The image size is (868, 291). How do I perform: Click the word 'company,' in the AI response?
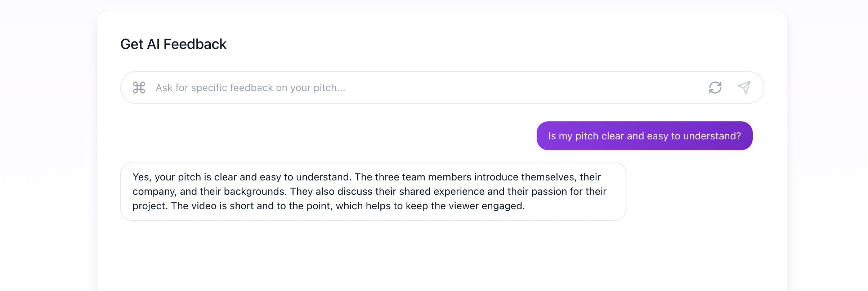(154, 192)
